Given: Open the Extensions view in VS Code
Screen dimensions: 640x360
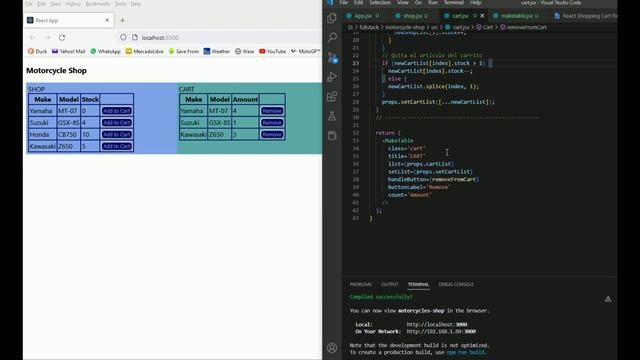Looking at the screenshot, I should 332,96.
